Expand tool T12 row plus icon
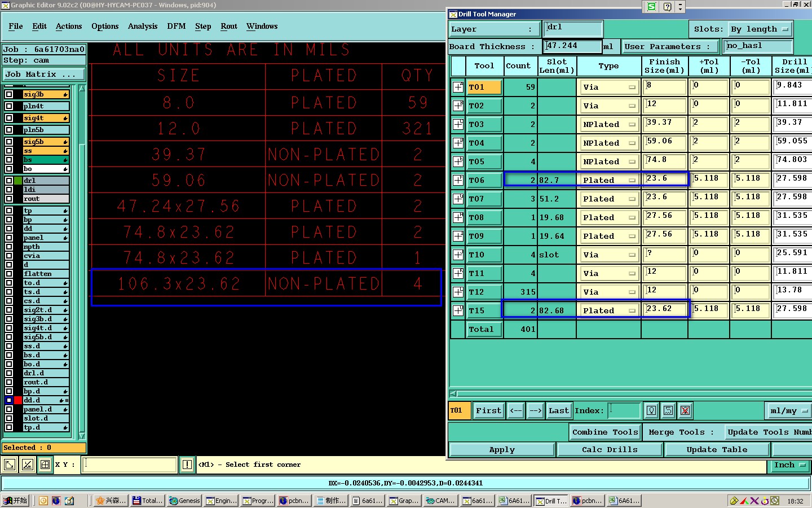Viewport: 812px width, 508px height. pos(458,292)
